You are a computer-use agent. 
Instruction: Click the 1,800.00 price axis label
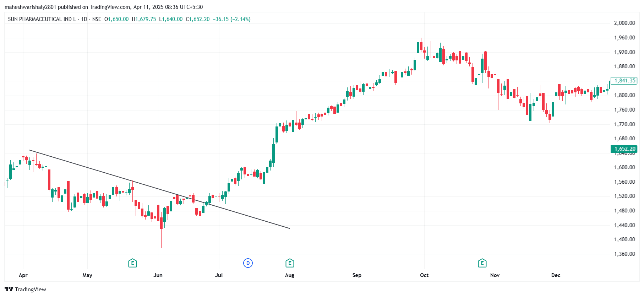click(x=624, y=95)
